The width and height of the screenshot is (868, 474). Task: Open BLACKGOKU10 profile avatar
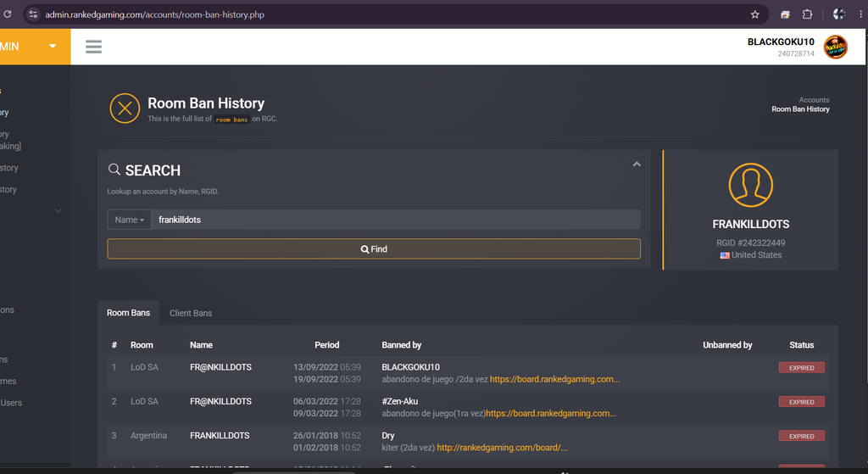[x=835, y=47]
